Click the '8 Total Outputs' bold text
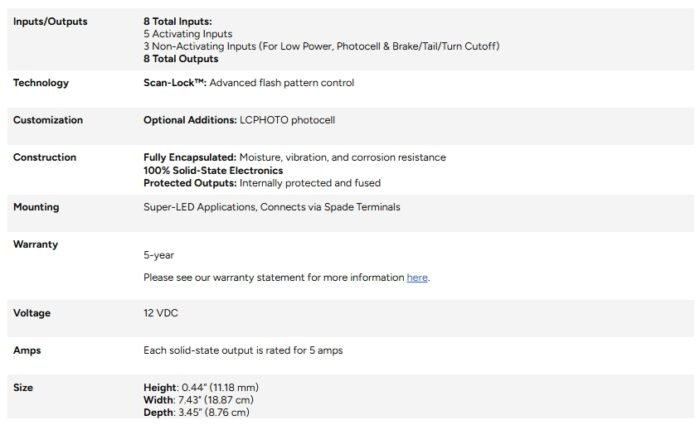Image resolution: width=700 pixels, height=425 pixels. (181, 59)
